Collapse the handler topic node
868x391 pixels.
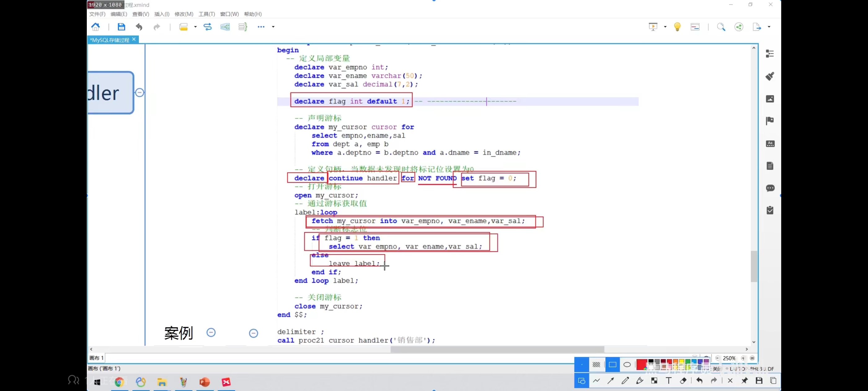point(139,92)
